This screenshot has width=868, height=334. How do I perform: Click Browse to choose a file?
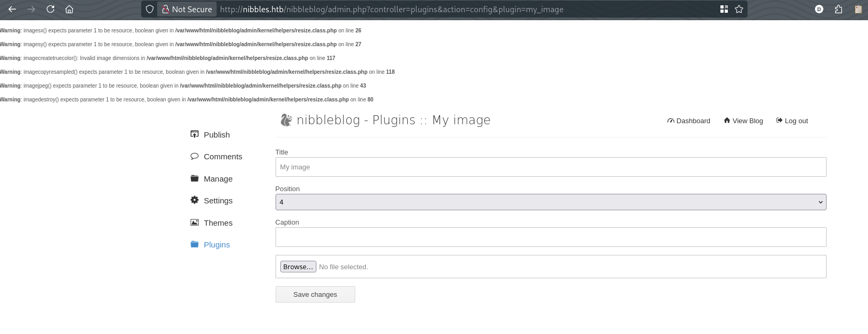pos(298,267)
